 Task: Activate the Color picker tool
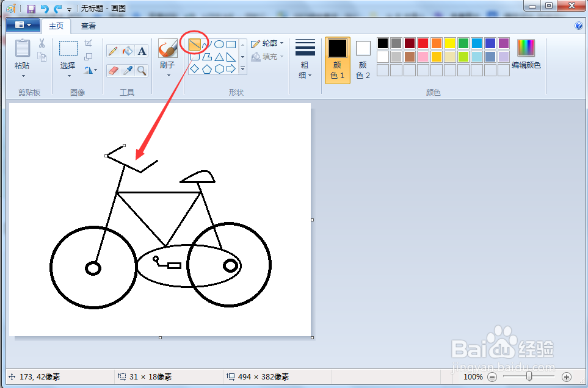pos(126,69)
